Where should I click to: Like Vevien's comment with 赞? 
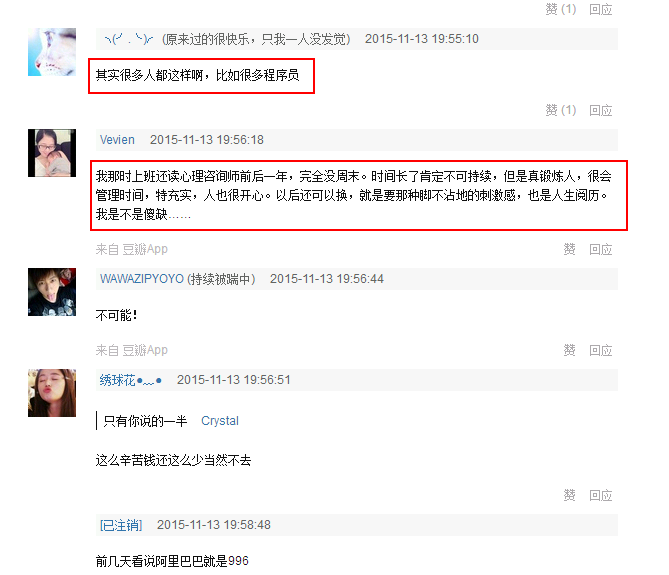(x=569, y=249)
